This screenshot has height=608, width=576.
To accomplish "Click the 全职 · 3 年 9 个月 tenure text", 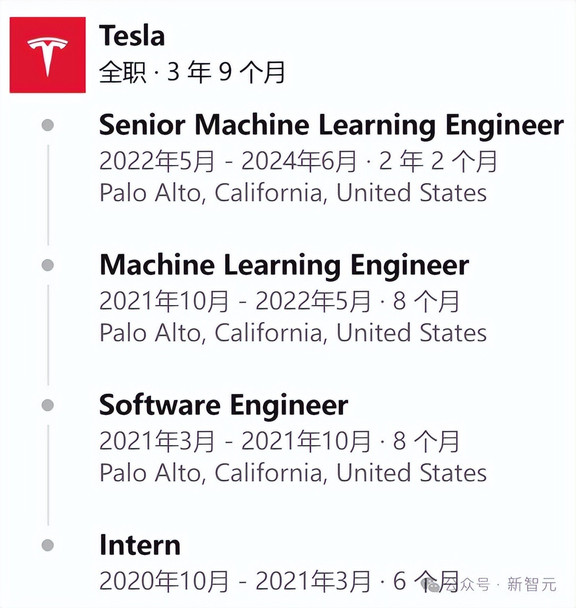I will point(192,72).
